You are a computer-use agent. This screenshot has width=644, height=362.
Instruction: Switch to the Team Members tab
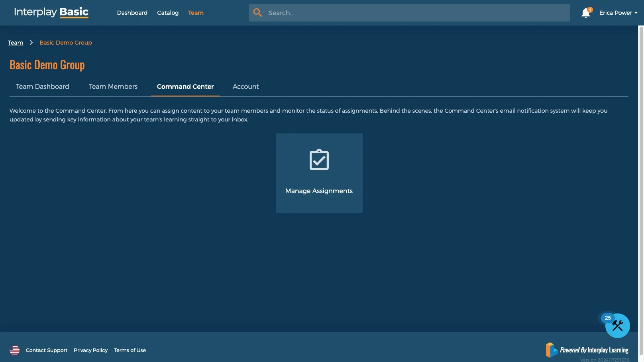[x=113, y=86]
